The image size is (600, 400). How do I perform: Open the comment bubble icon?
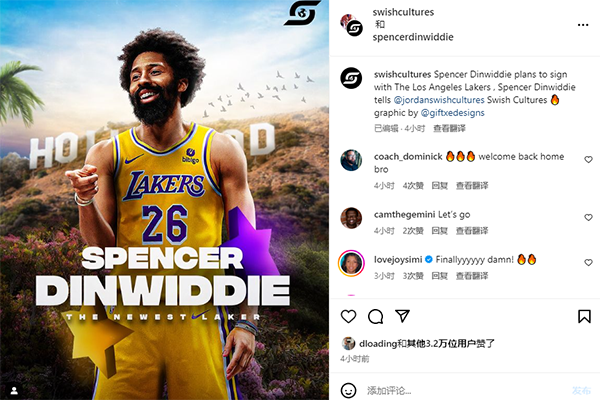[375, 317]
